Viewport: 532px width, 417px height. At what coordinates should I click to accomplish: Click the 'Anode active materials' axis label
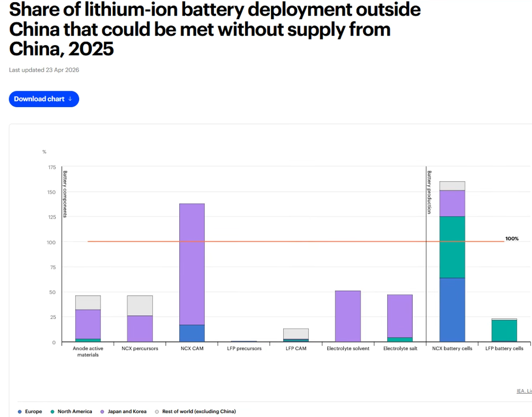click(88, 352)
